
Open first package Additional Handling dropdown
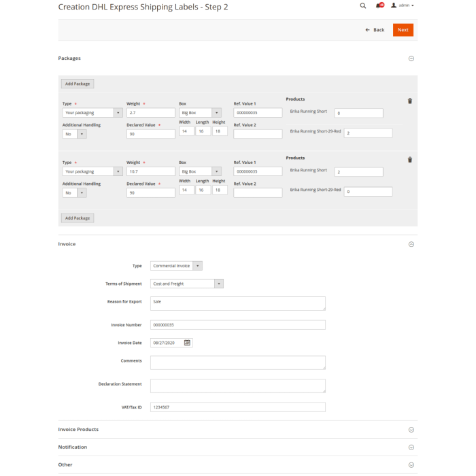pos(74,134)
